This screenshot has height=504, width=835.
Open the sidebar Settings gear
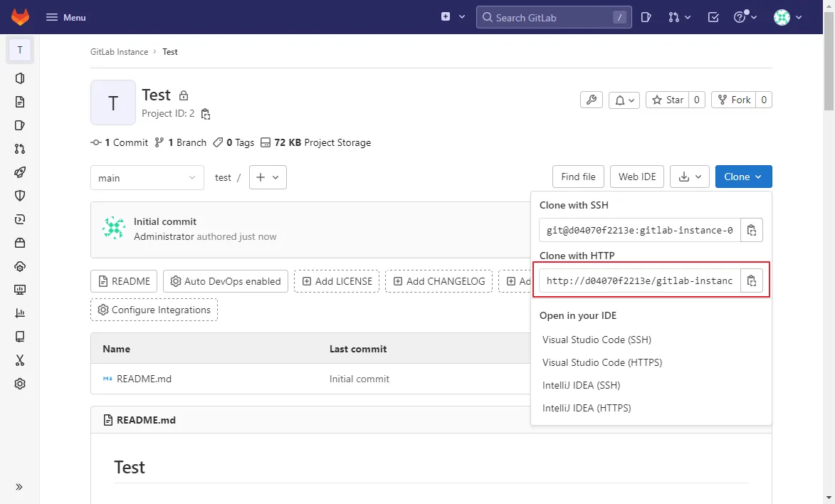point(20,384)
